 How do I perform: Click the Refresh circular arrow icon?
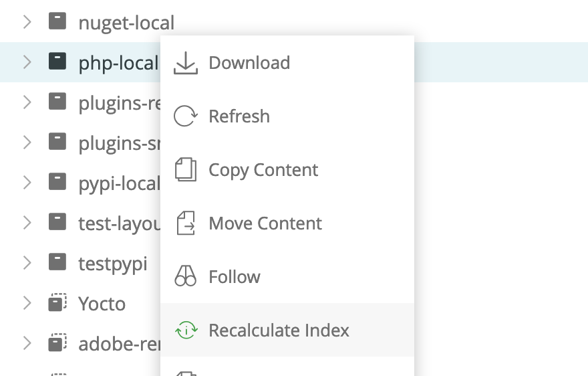coord(185,116)
